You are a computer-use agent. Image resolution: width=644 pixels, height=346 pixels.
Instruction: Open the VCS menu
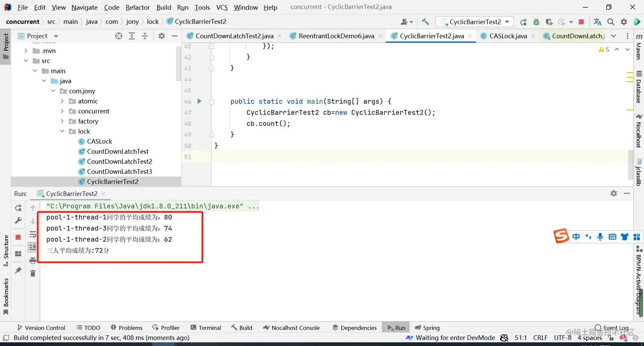click(221, 7)
